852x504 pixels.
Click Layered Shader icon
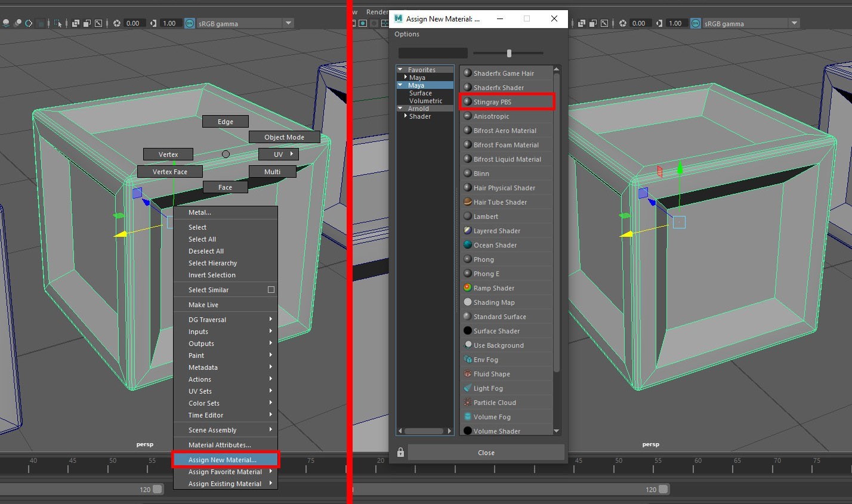[468, 230]
